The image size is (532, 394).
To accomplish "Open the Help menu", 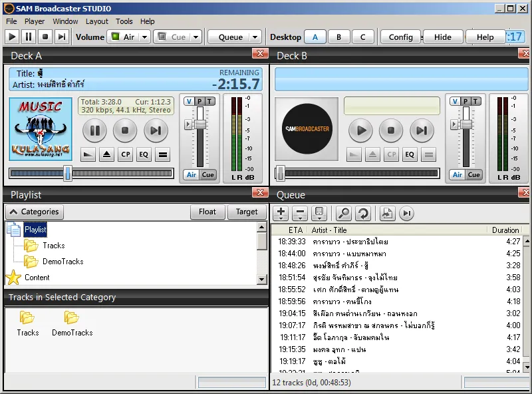I will (147, 21).
